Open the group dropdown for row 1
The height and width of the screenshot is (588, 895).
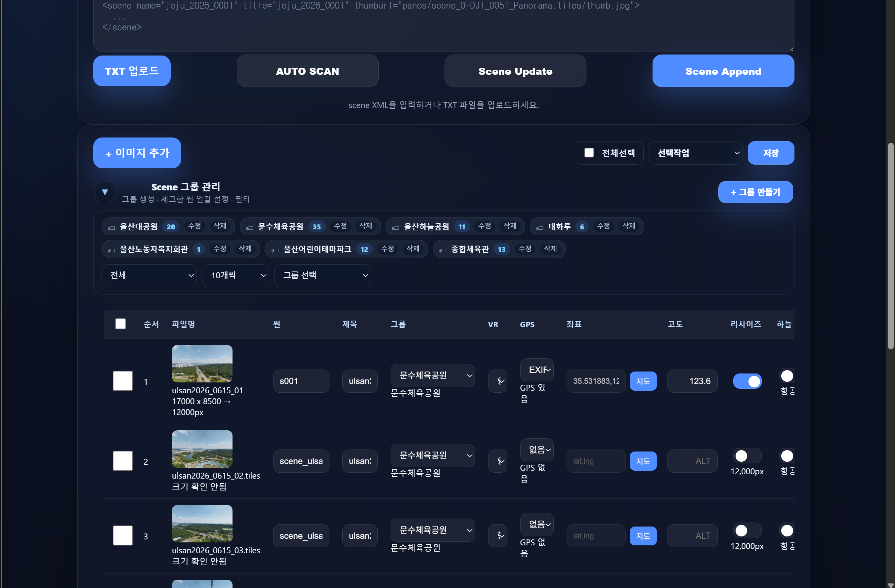point(433,375)
